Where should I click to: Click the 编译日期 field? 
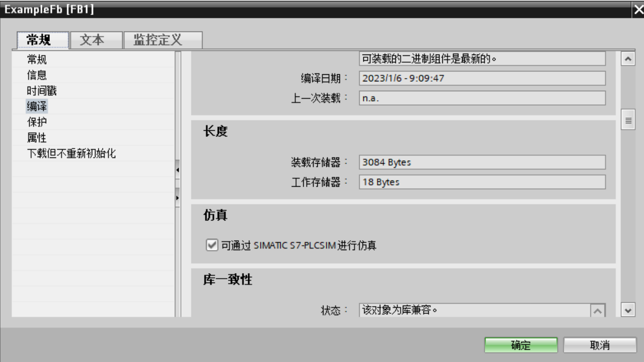(x=482, y=79)
